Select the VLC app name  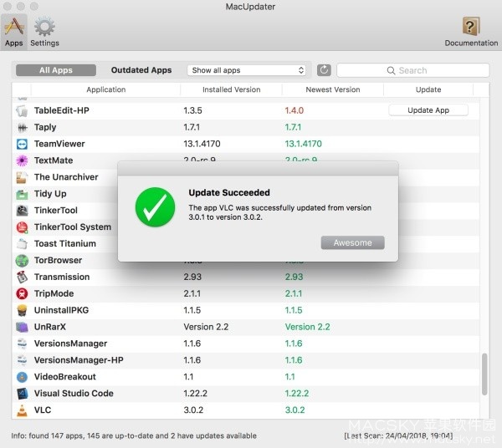(x=43, y=410)
